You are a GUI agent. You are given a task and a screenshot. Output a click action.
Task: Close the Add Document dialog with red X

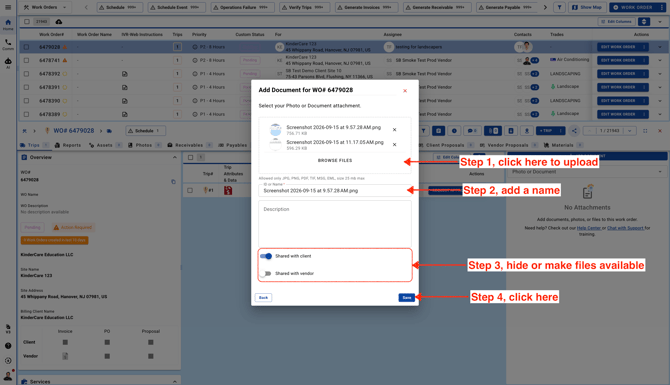tap(405, 91)
